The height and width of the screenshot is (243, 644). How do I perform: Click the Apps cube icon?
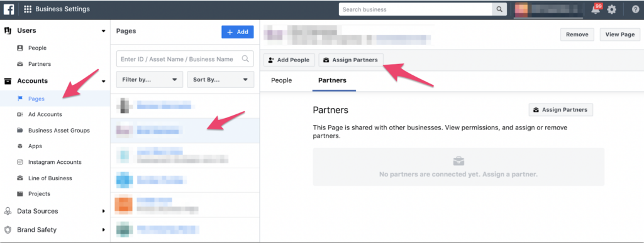[19, 146]
